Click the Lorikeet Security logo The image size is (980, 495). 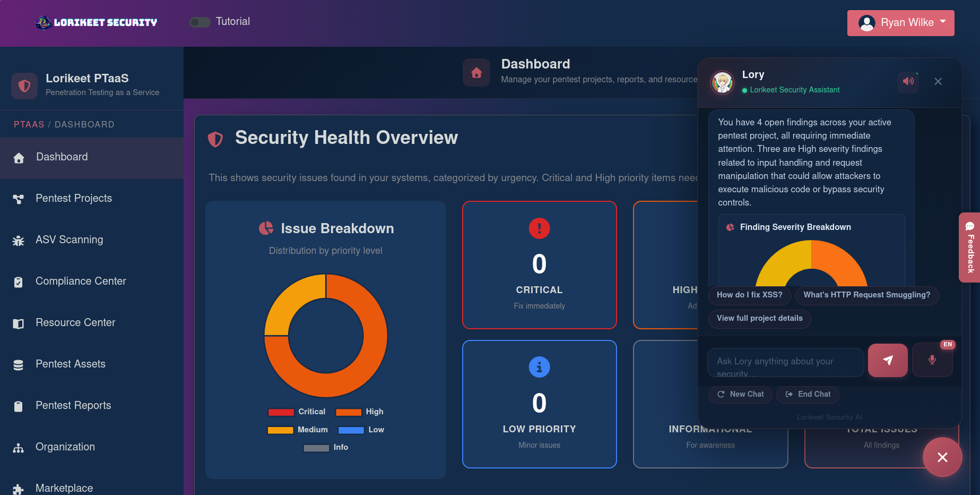[97, 22]
